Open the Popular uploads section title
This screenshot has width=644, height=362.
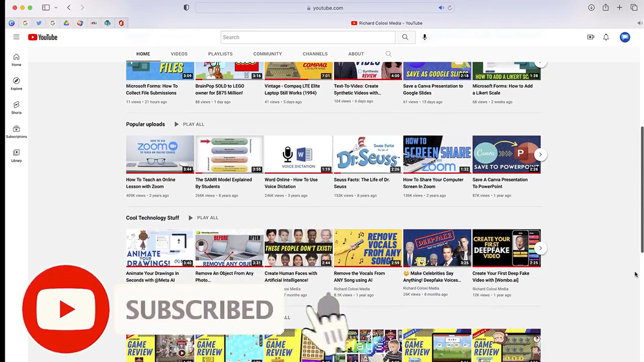pyautogui.click(x=146, y=124)
